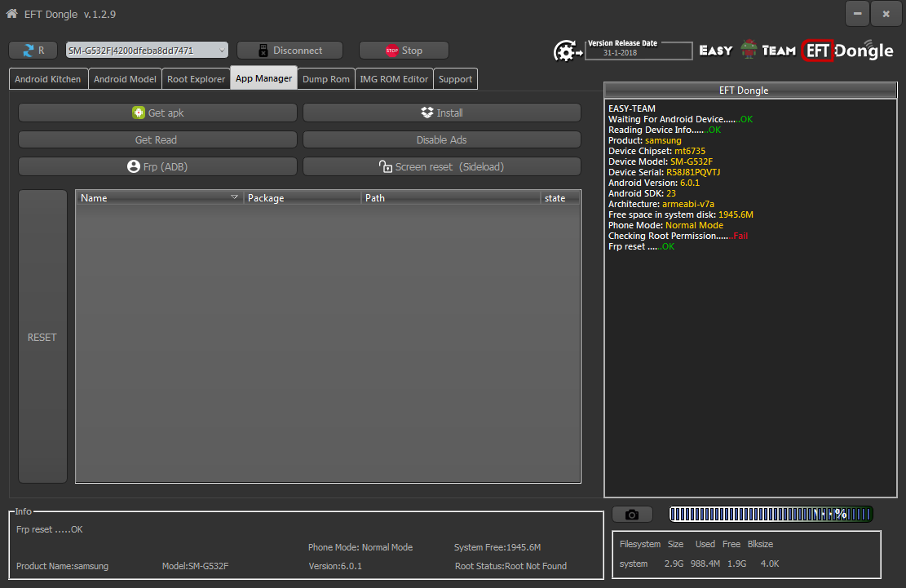Click the Install button

442,113
